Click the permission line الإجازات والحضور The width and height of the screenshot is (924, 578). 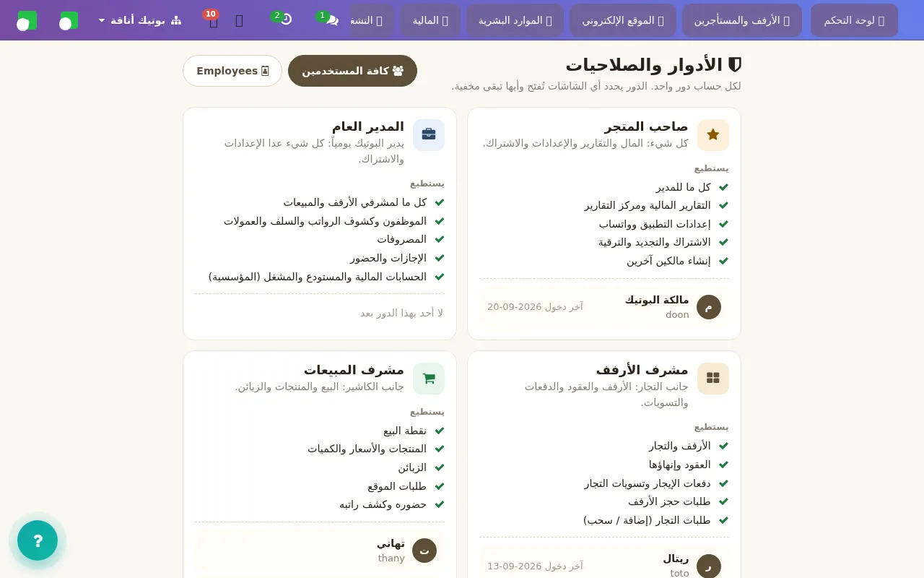click(x=388, y=258)
